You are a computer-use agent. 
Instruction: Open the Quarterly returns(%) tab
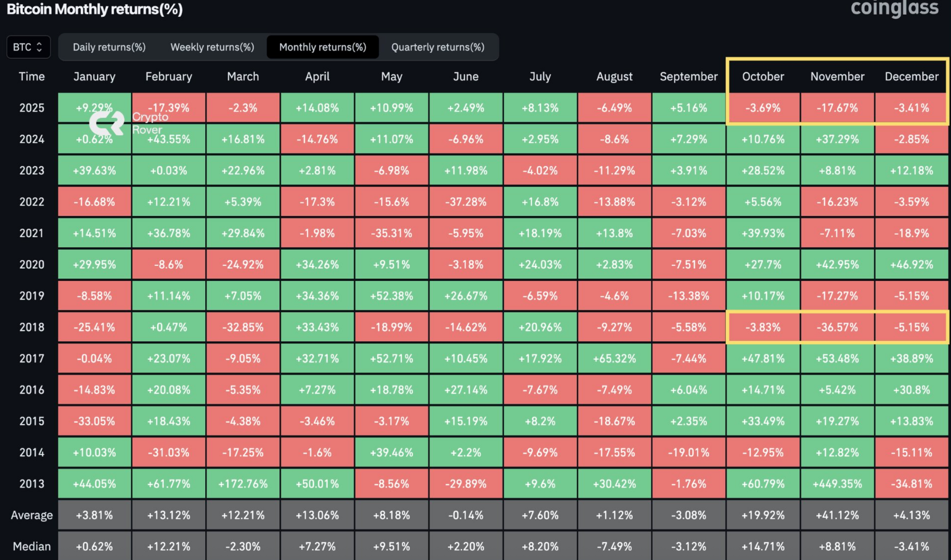click(x=438, y=47)
